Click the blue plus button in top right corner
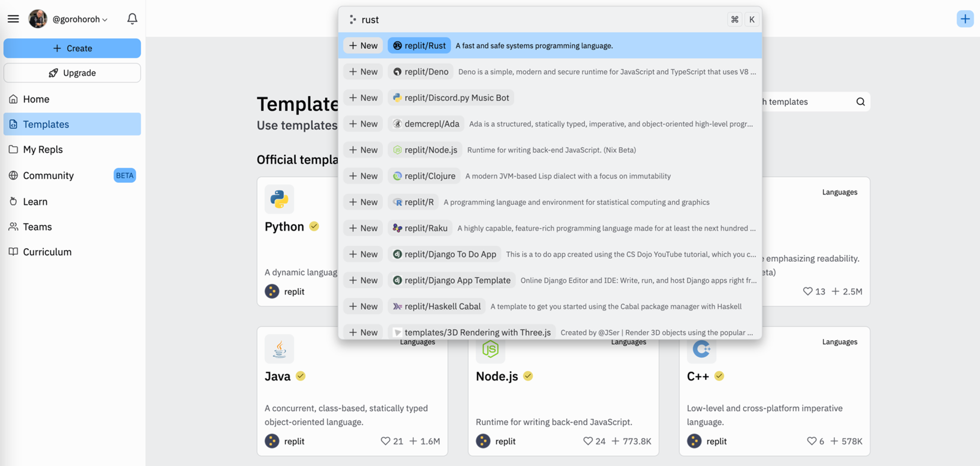 (965, 19)
